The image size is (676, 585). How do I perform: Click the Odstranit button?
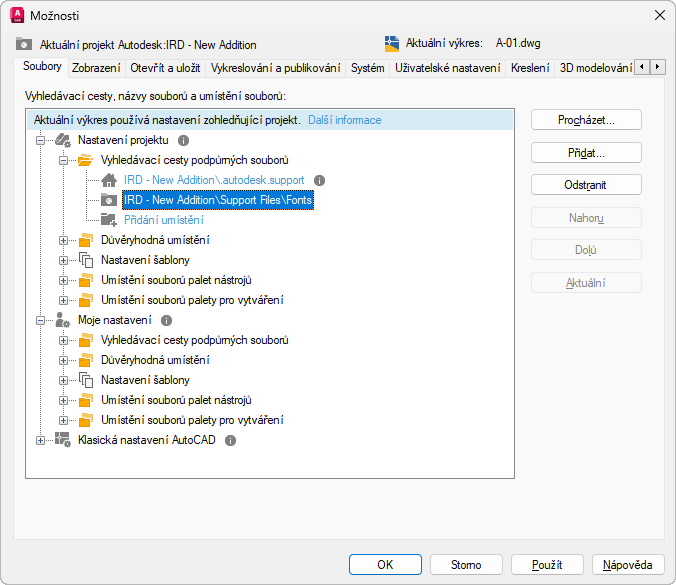click(585, 185)
